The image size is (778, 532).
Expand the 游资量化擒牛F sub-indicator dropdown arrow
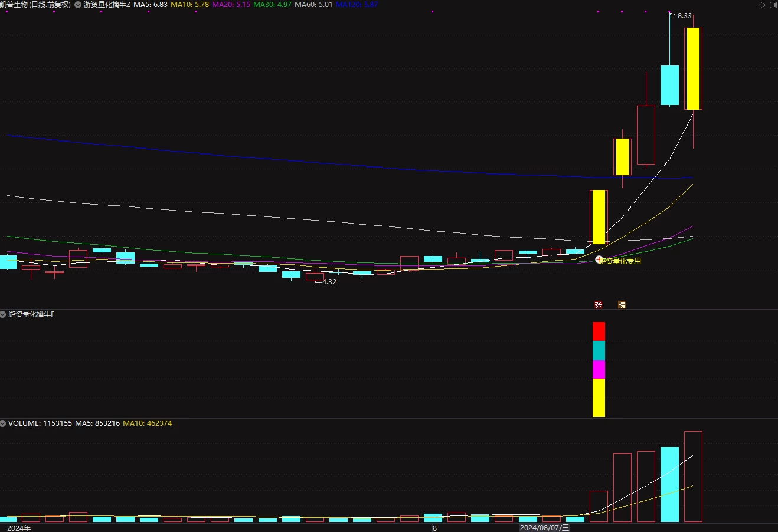(4, 314)
